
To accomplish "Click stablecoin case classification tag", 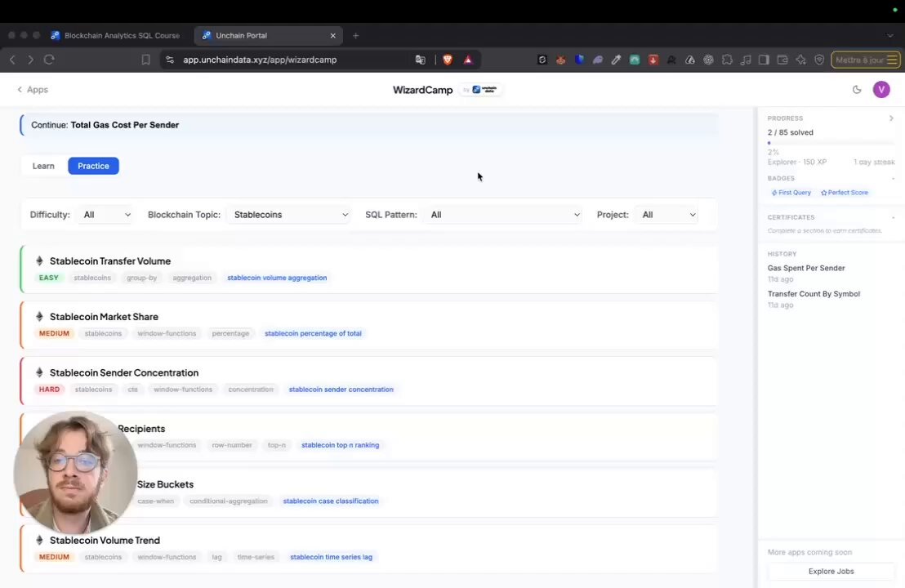I will (331, 501).
